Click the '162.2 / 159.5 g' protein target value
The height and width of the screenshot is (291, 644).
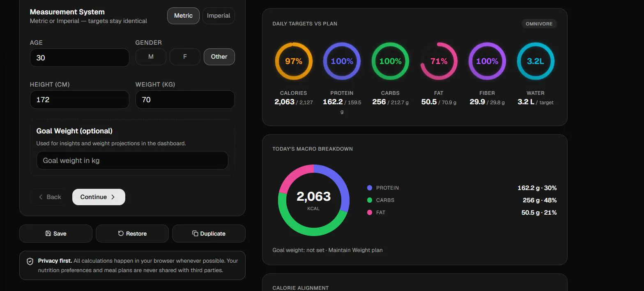click(x=342, y=106)
